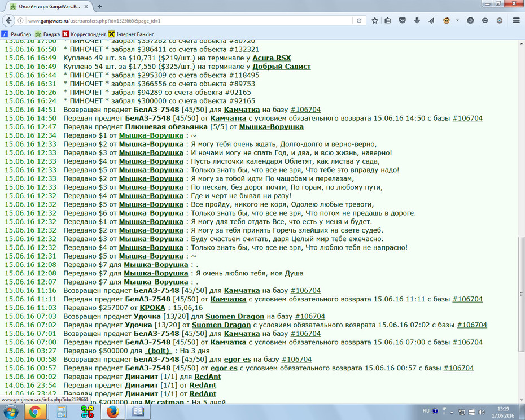Image resolution: width=525 pixels, height=420 pixels.
Task: Open a new tab with plus button
Action: pos(99,6)
